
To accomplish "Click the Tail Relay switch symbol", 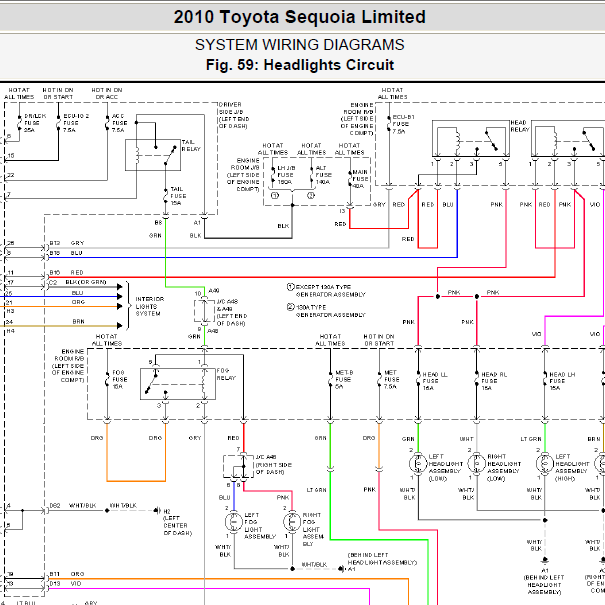I will coord(153,155).
